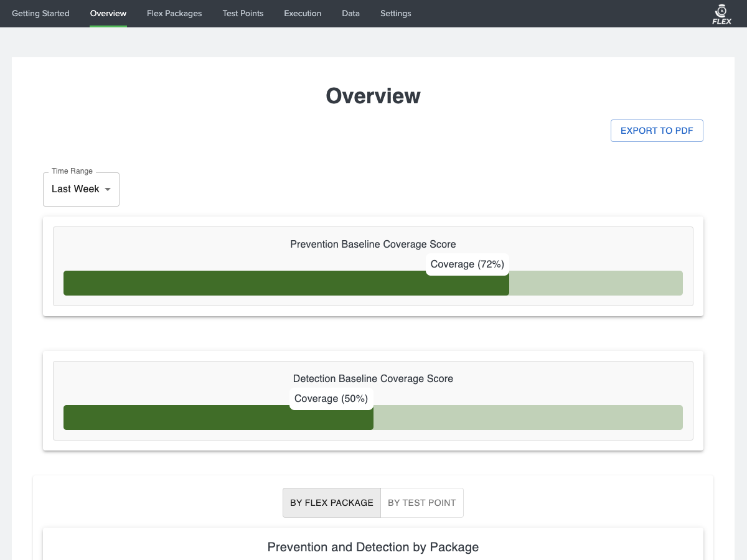
Task: Toggle the By Test Point view
Action: pyautogui.click(x=422, y=503)
